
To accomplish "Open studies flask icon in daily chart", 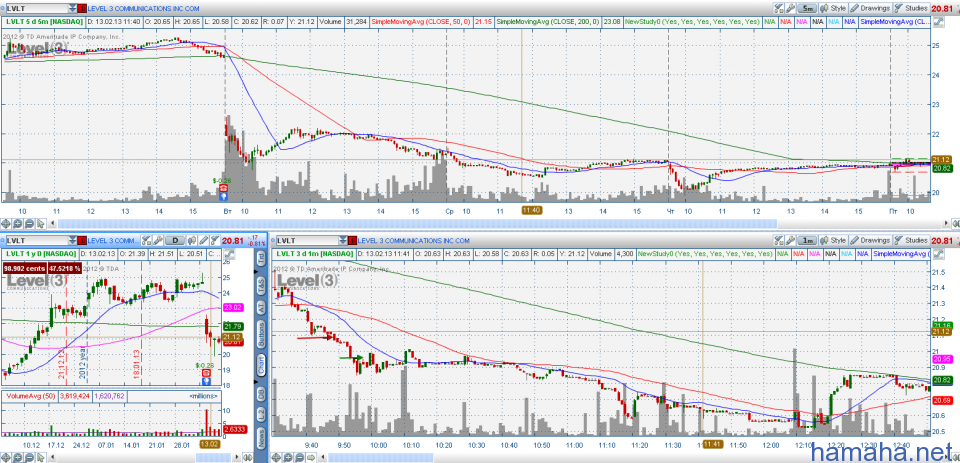I will click(215, 241).
